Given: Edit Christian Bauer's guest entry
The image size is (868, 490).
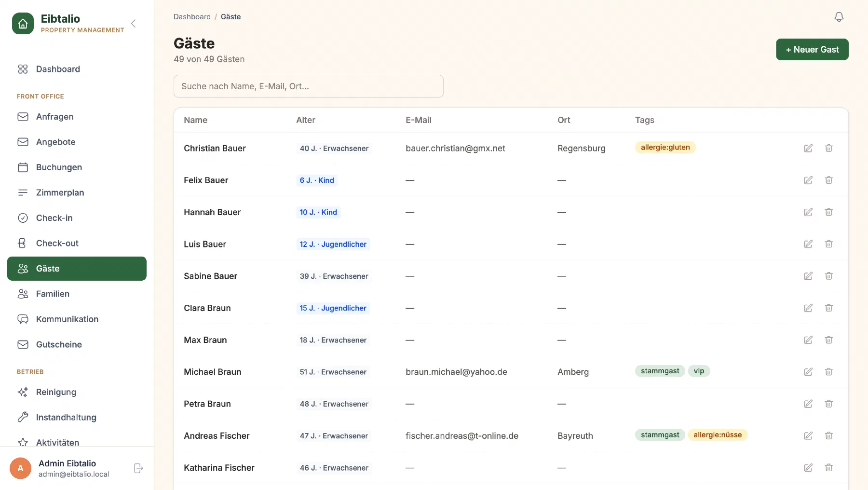Looking at the screenshot, I should pyautogui.click(x=808, y=148).
